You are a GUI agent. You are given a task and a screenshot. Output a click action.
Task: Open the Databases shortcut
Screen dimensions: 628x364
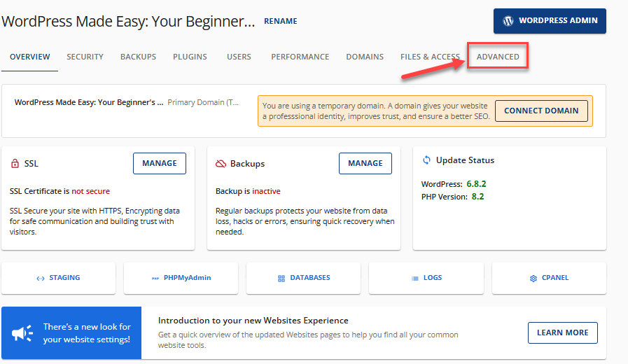(x=303, y=278)
